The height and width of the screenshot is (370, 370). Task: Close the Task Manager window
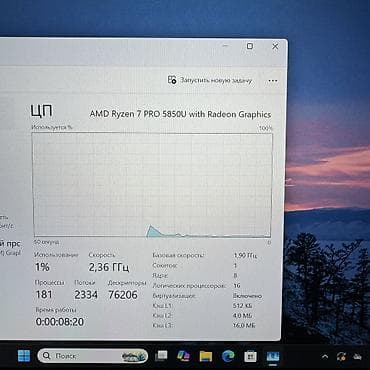(x=275, y=46)
